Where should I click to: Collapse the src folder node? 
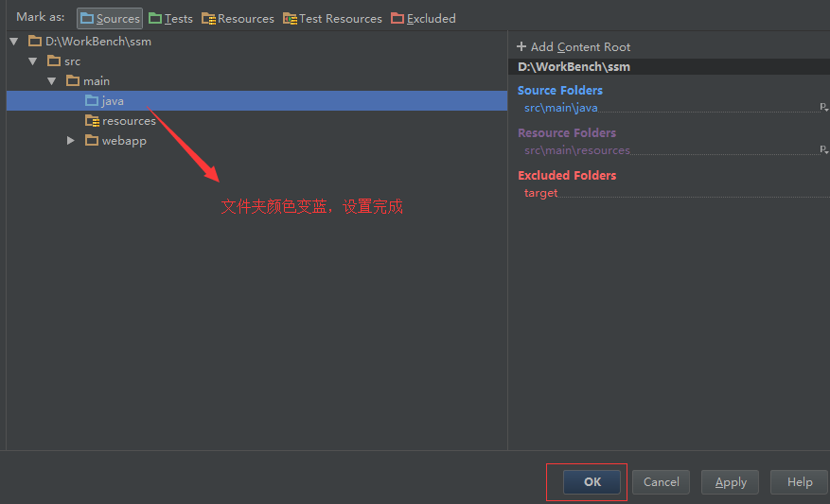(x=33, y=61)
